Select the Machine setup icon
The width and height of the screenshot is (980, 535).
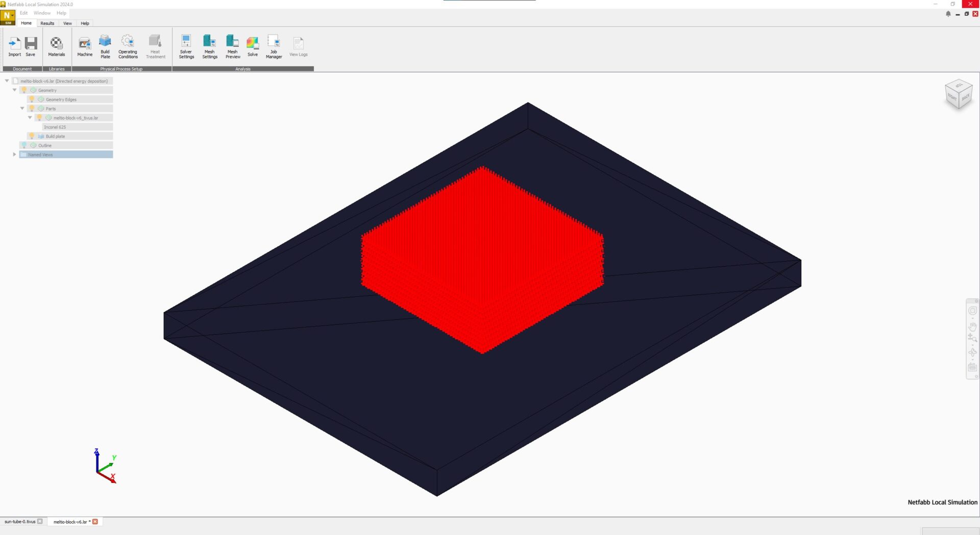point(85,45)
